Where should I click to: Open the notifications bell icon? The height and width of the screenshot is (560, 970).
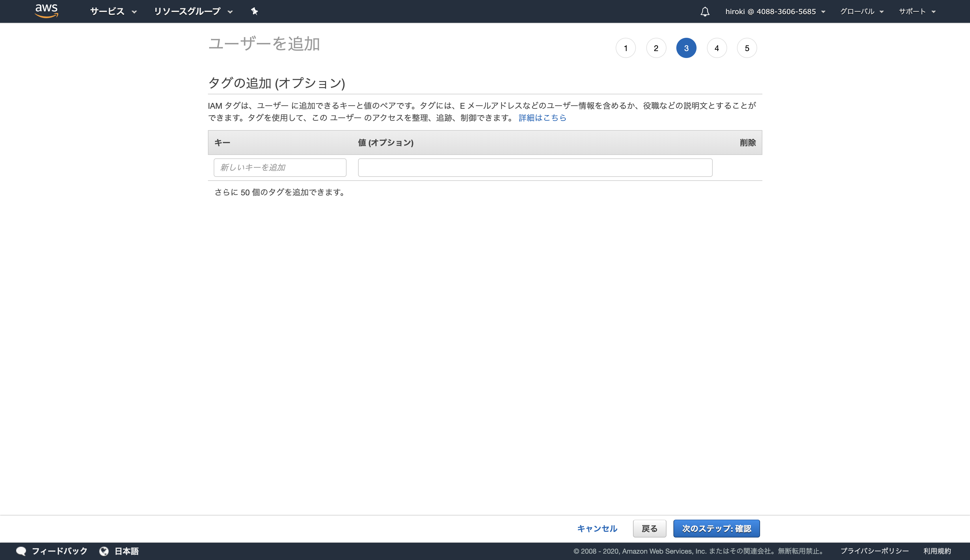705,12
